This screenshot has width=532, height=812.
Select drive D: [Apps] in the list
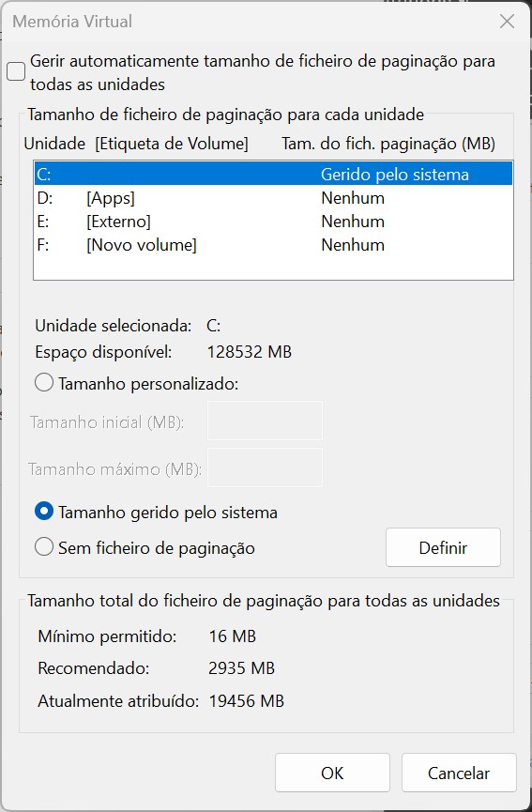[x=273, y=198]
